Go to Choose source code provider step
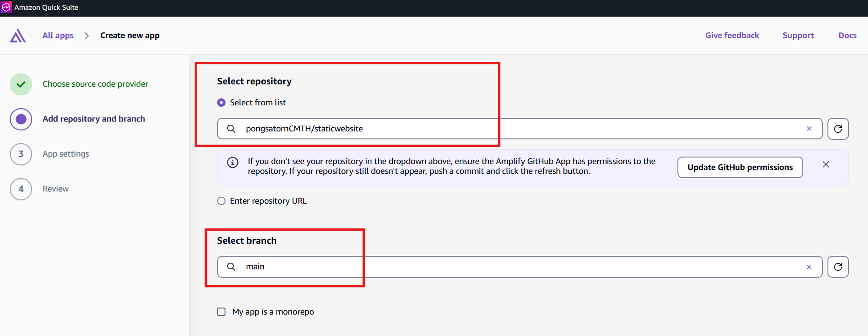This screenshot has width=868, height=336. point(95,84)
